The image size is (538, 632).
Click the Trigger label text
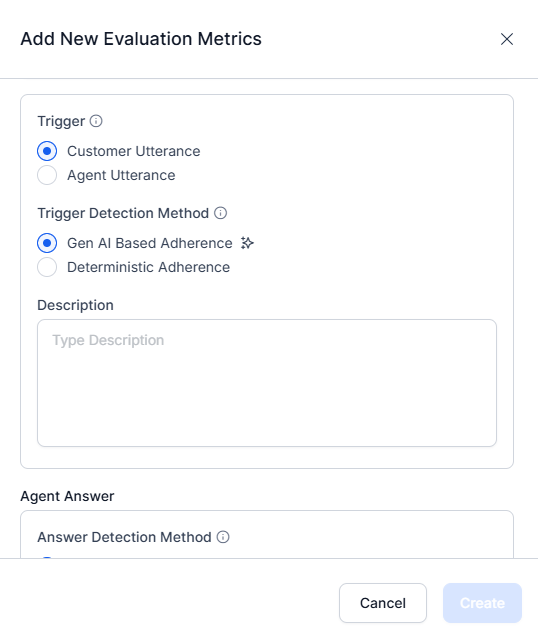[x=61, y=121]
